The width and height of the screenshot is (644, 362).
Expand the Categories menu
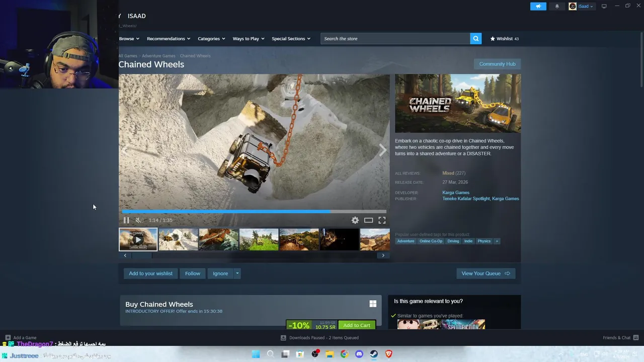211,39
